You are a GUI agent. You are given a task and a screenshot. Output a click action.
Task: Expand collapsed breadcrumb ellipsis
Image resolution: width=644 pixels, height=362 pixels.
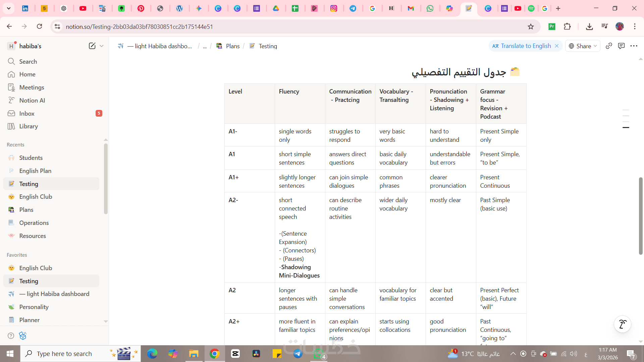click(205, 46)
